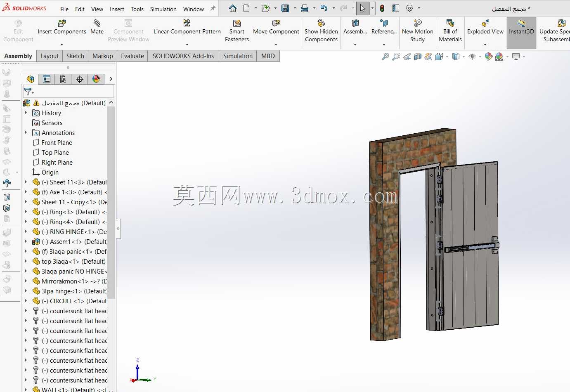
Task: Open the Linear Component Pattern dropdown arrow
Action: (x=187, y=45)
